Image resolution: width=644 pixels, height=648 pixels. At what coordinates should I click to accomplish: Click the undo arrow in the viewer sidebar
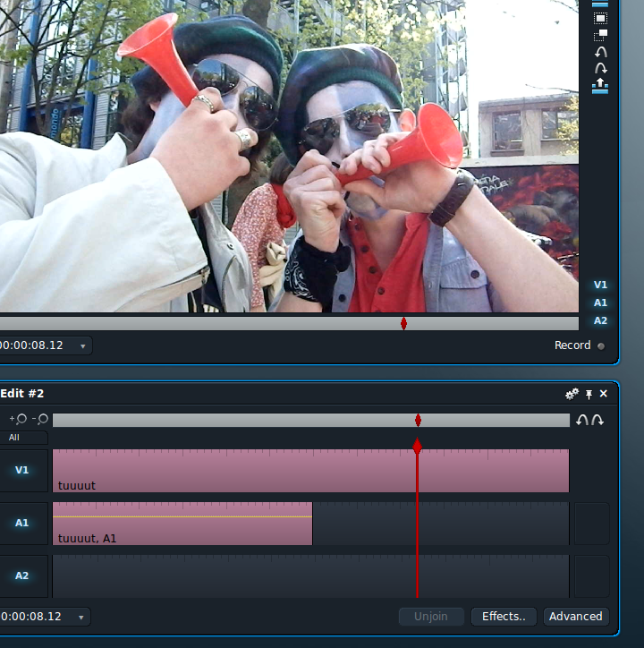tap(601, 52)
